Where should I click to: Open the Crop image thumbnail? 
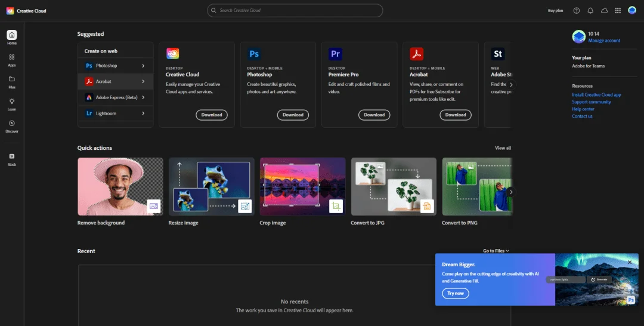tap(303, 187)
